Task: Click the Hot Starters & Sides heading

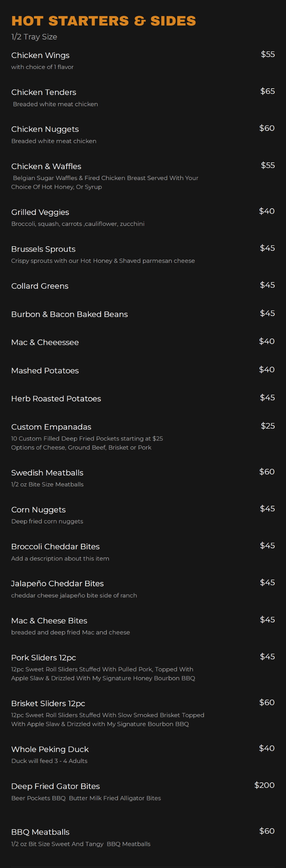Action: pos(104,21)
